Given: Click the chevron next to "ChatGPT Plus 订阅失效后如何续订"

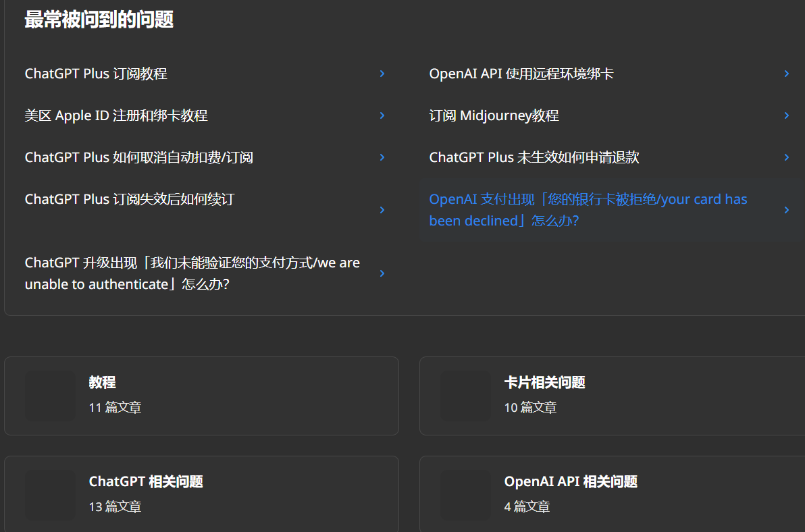Looking at the screenshot, I should coord(382,210).
